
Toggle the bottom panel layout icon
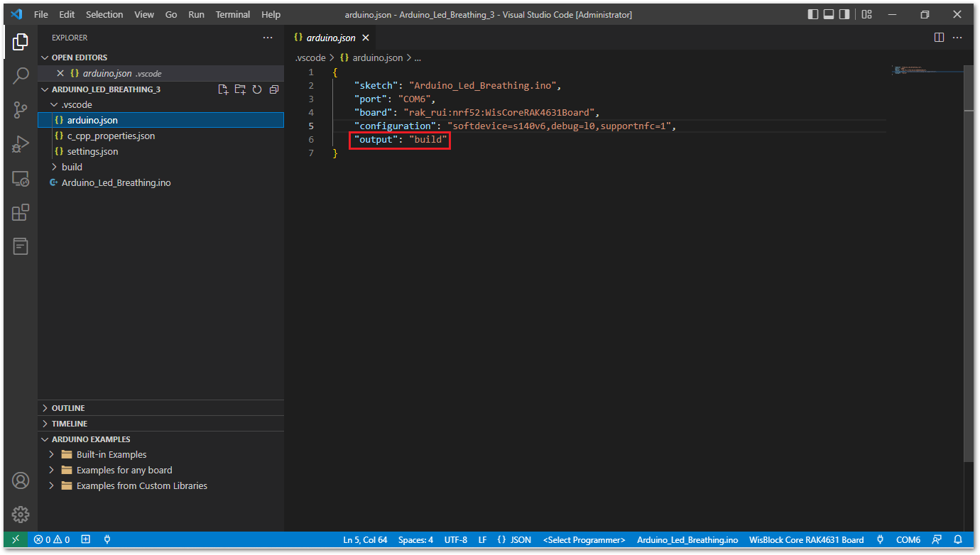click(x=829, y=14)
